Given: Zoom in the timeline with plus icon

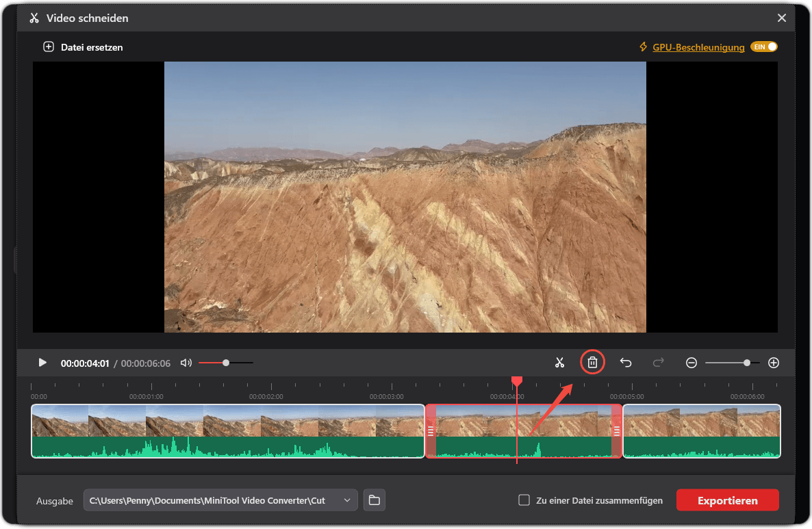Looking at the screenshot, I should (774, 363).
